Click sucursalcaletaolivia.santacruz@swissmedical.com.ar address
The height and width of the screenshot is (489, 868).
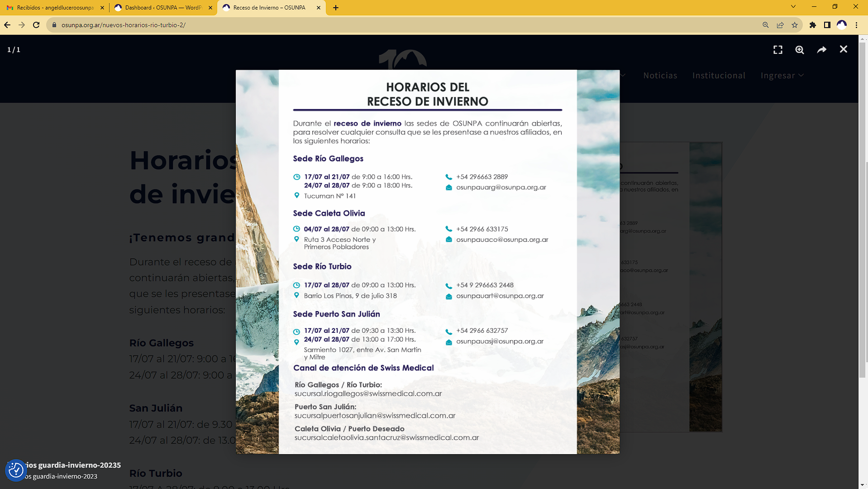[387, 438]
